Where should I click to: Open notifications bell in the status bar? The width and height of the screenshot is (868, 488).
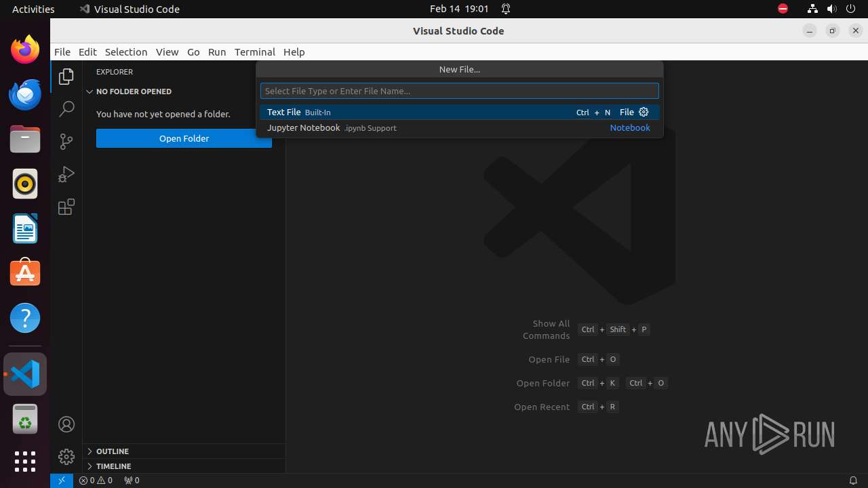coord(853,481)
